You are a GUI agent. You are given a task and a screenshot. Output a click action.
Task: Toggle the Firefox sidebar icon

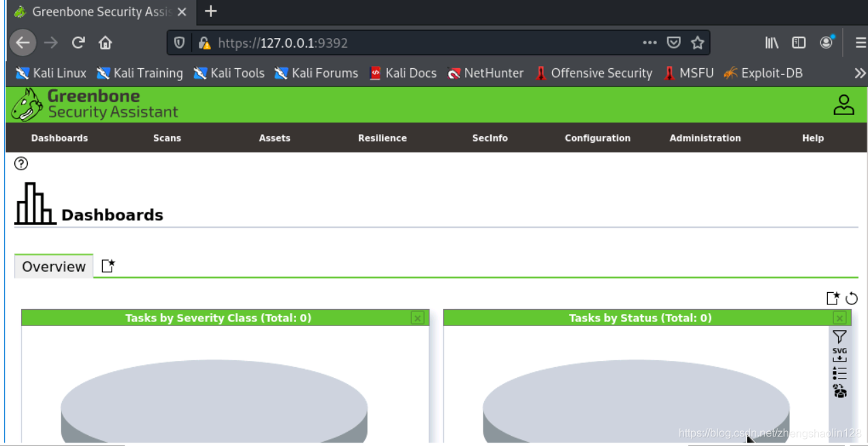799,43
